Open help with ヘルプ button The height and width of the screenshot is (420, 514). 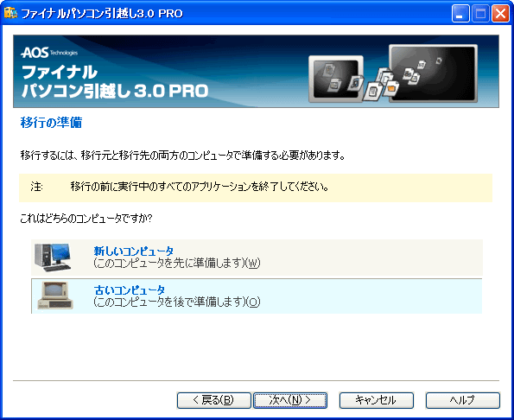click(462, 400)
